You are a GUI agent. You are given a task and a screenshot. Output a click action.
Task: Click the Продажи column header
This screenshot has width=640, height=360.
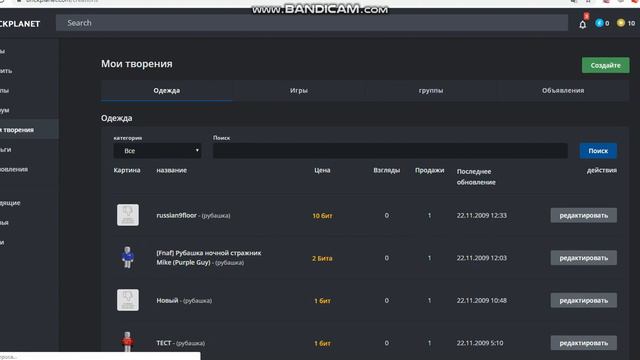pyautogui.click(x=429, y=170)
